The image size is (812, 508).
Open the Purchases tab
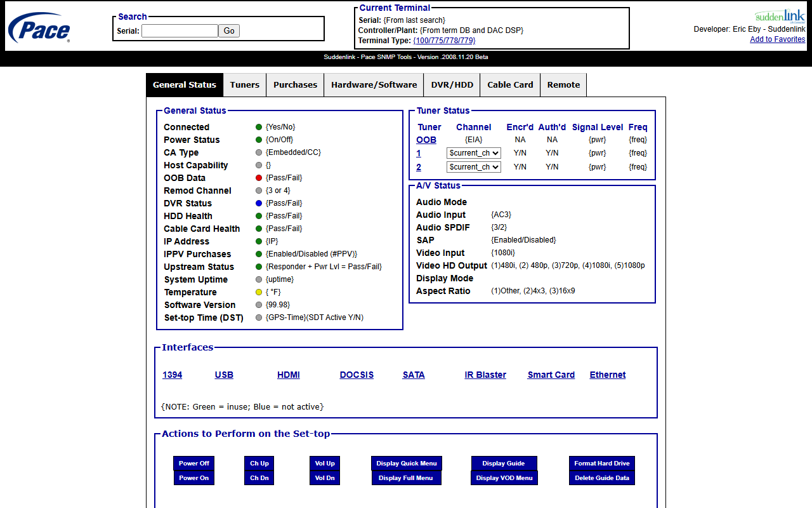click(295, 85)
